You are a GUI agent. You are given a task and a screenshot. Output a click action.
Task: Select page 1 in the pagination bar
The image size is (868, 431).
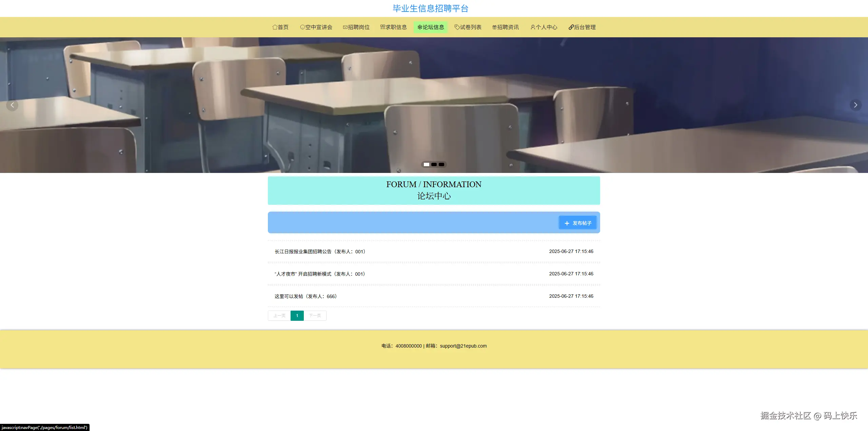[297, 315]
